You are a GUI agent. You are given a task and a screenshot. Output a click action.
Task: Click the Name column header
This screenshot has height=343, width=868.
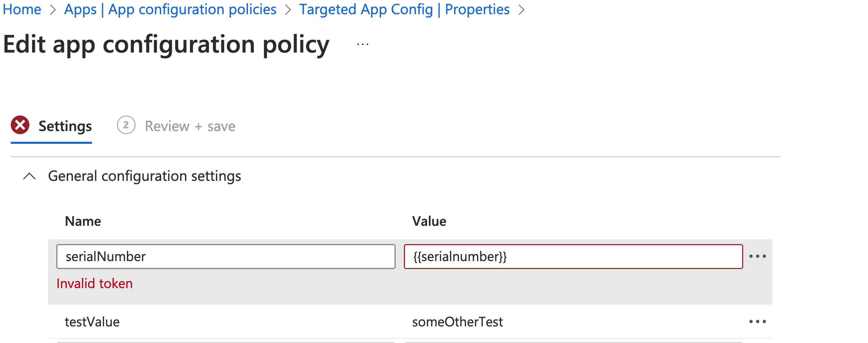83,221
